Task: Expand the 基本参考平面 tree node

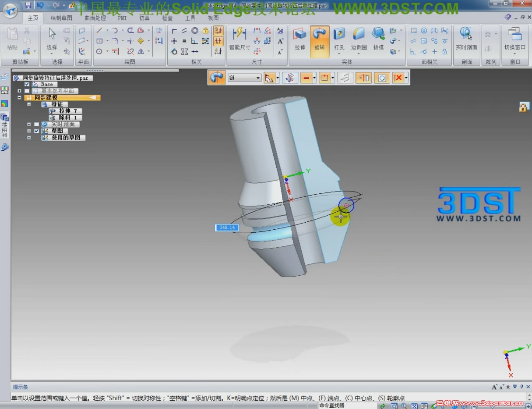Action: [20, 91]
